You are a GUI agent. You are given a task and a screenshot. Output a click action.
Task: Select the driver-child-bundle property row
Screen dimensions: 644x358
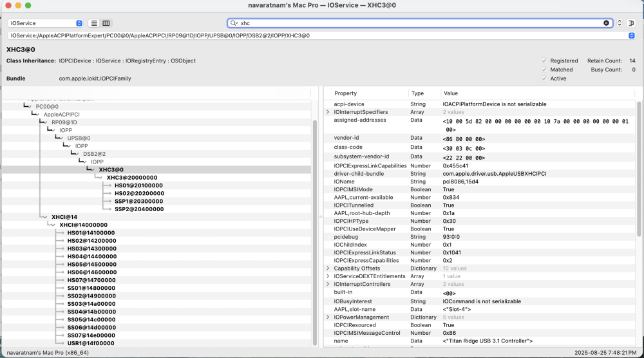click(480, 174)
